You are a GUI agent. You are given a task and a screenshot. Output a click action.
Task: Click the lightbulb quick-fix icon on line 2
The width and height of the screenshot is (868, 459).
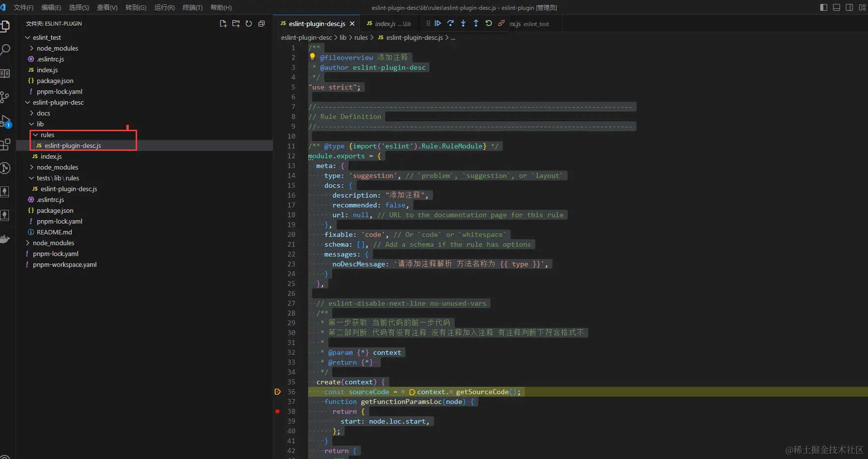[312, 57]
